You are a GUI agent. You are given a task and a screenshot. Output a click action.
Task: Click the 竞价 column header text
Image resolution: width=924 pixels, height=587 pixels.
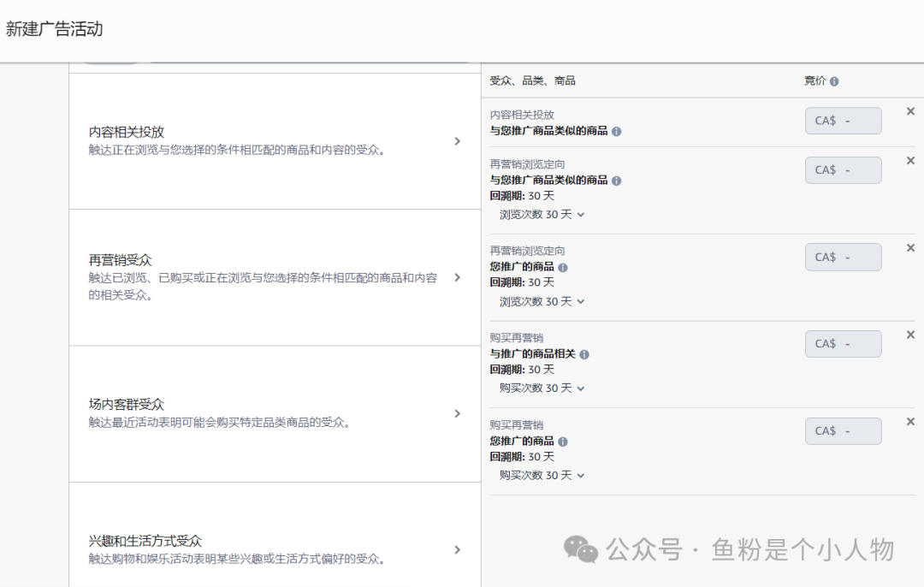(815, 80)
